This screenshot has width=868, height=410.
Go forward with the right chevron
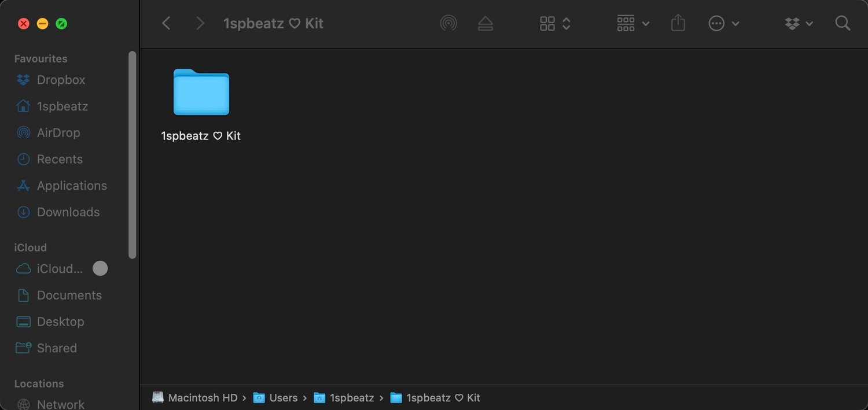pyautogui.click(x=200, y=23)
